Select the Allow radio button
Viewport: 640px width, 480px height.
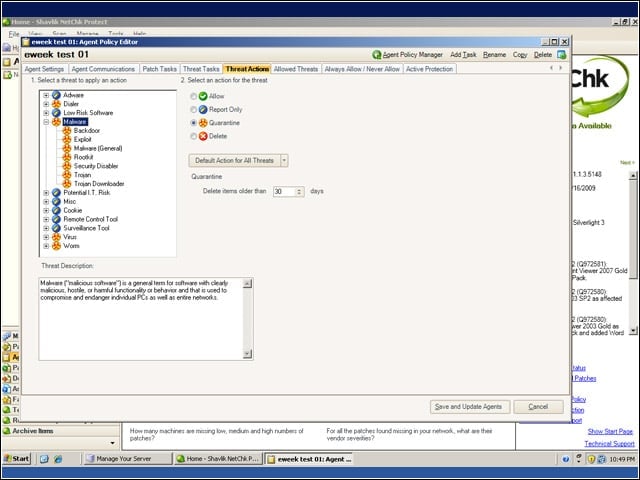point(193,96)
